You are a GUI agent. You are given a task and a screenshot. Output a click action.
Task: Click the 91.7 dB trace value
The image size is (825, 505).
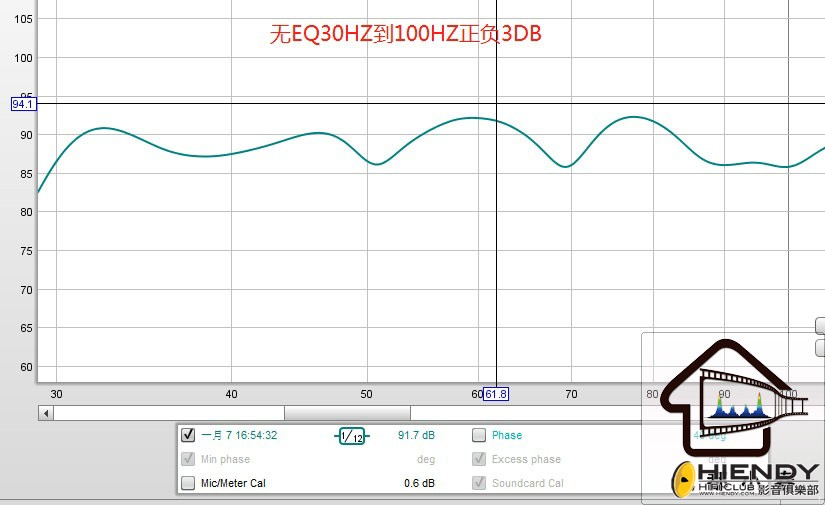416,435
